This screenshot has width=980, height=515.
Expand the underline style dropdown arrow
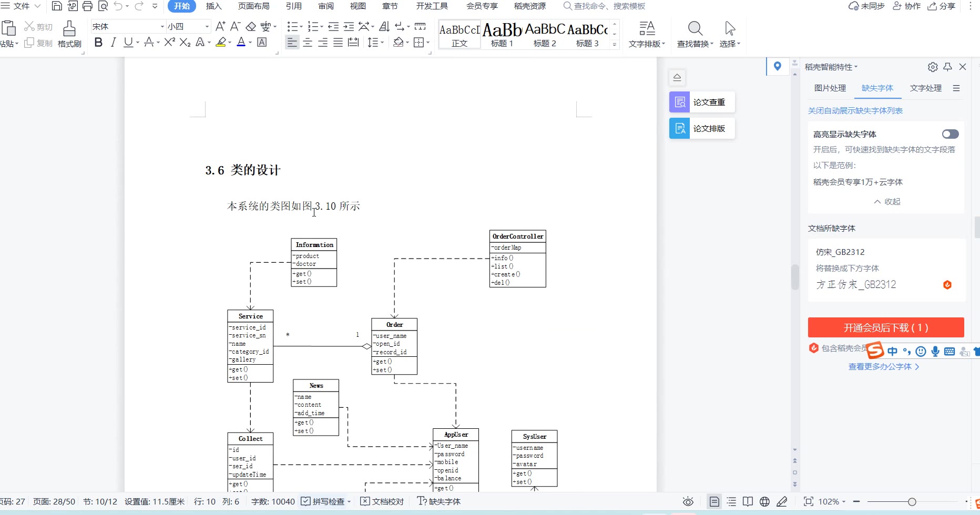click(x=138, y=43)
